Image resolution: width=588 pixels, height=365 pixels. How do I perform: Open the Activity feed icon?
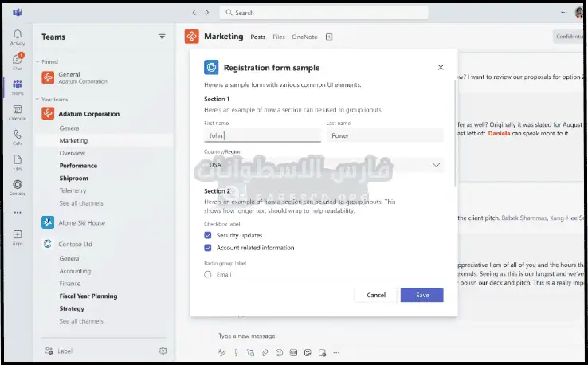coord(17,37)
